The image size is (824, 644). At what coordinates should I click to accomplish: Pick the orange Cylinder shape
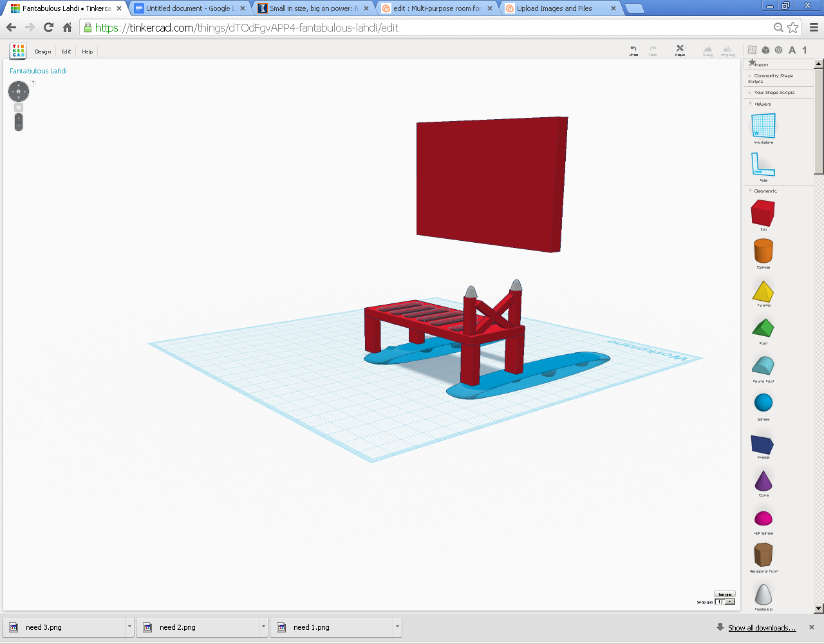pyautogui.click(x=763, y=252)
